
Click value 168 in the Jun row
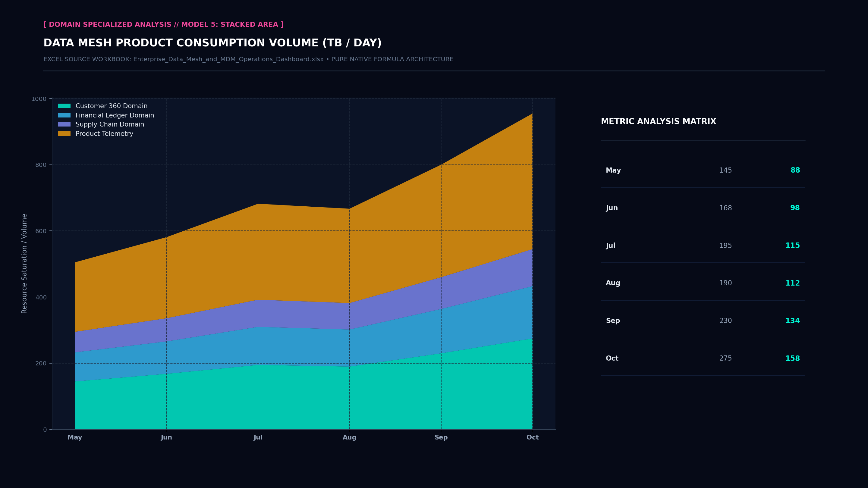tap(725, 208)
